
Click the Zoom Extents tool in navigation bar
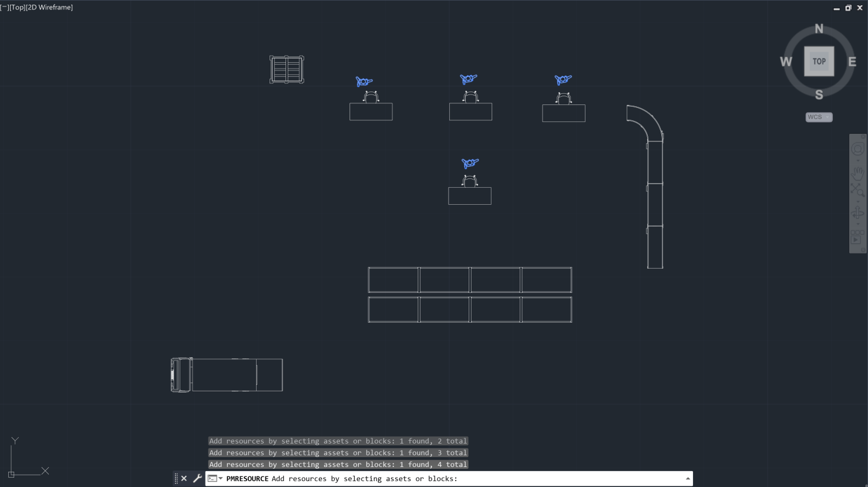857,190
